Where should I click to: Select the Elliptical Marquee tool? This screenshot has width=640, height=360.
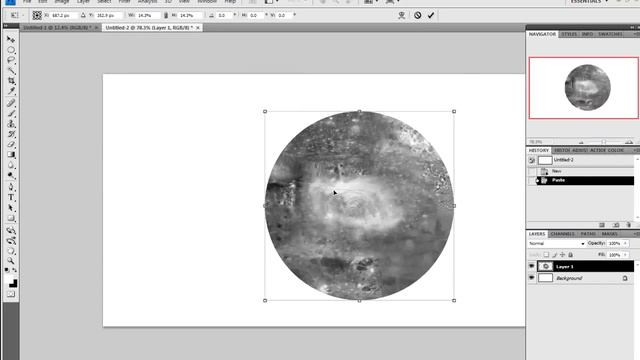[x=11, y=50]
